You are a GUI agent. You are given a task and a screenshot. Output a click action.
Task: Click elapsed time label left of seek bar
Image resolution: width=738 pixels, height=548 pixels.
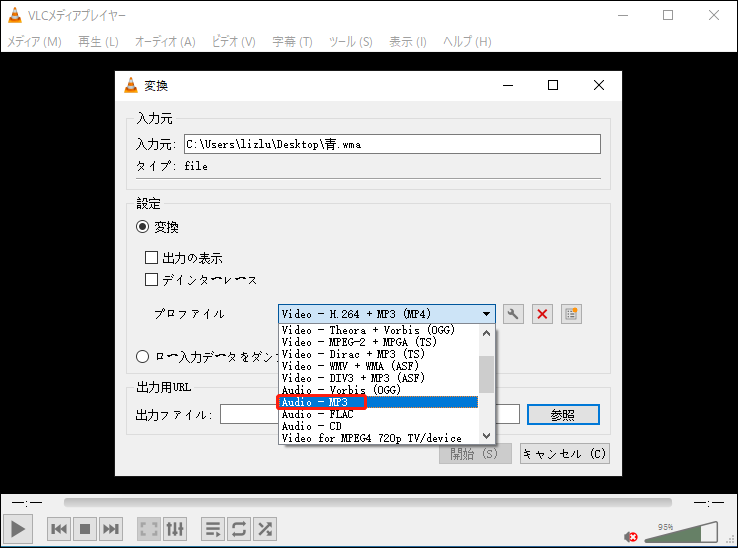point(27,503)
